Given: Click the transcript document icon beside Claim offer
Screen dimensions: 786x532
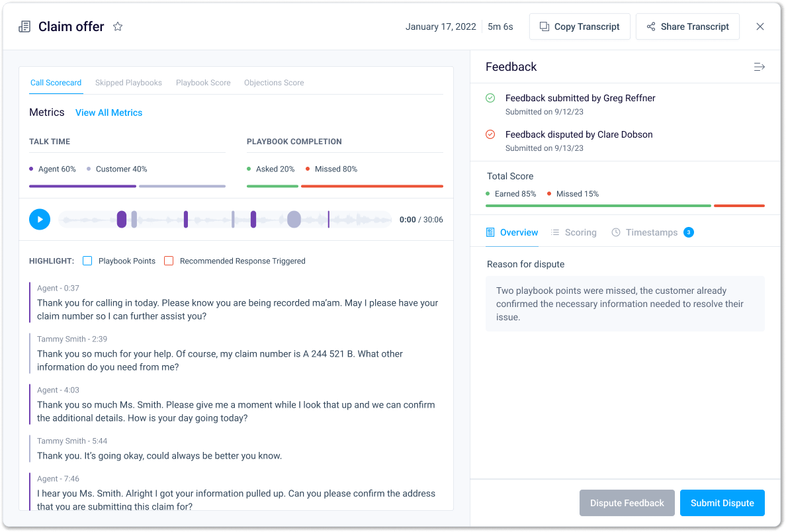Looking at the screenshot, I should pyautogui.click(x=24, y=26).
